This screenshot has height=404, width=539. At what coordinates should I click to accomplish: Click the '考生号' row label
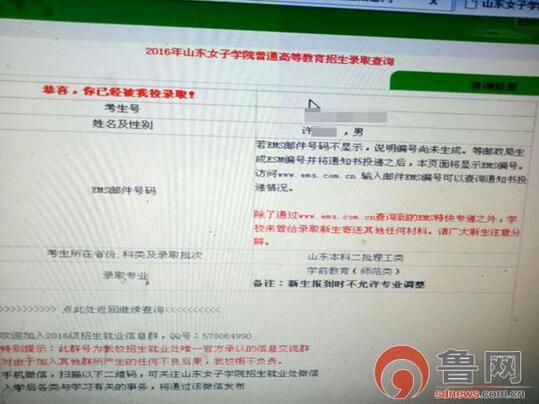click(122, 108)
